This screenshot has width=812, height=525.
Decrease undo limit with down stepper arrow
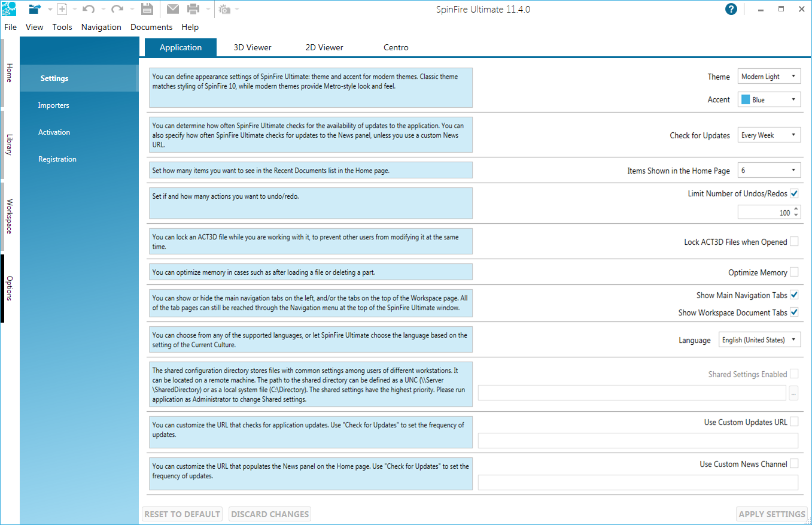click(x=796, y=216)
